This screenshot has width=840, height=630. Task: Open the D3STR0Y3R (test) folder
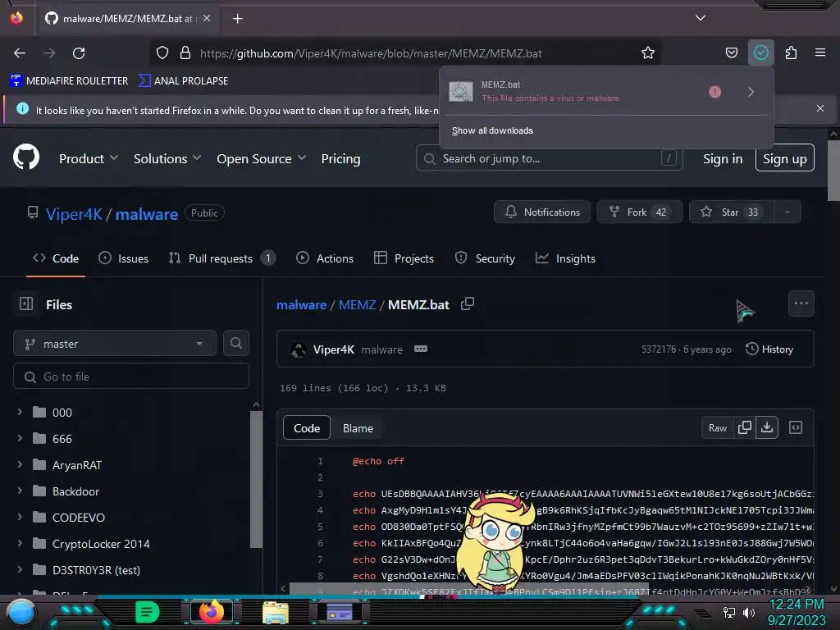click(96, 570)
